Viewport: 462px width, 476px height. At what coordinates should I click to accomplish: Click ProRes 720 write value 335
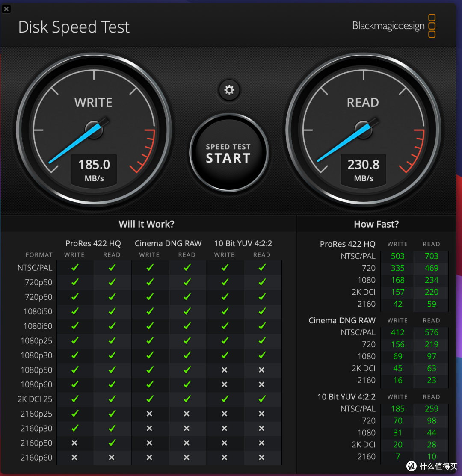(x=398, y=268)
